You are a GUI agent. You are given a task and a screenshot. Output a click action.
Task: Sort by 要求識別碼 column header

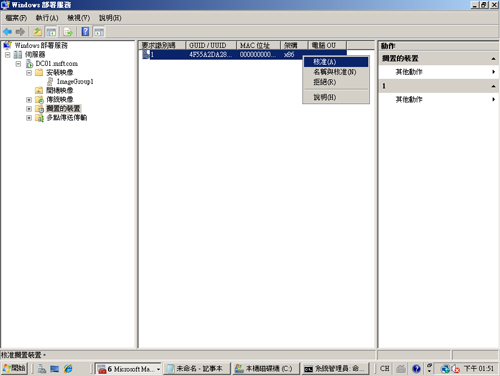(x=162, y=45)
